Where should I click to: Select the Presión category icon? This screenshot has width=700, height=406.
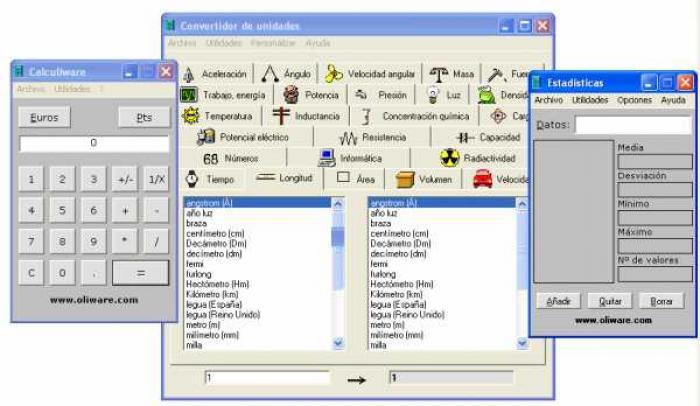tap(361, 95)
